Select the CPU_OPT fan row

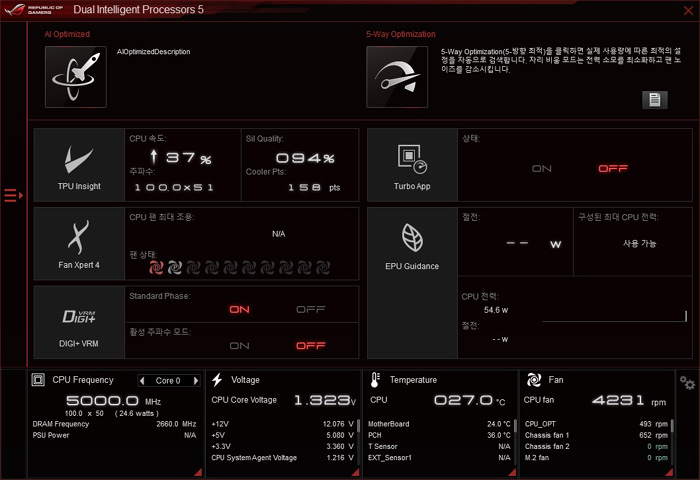596,424
